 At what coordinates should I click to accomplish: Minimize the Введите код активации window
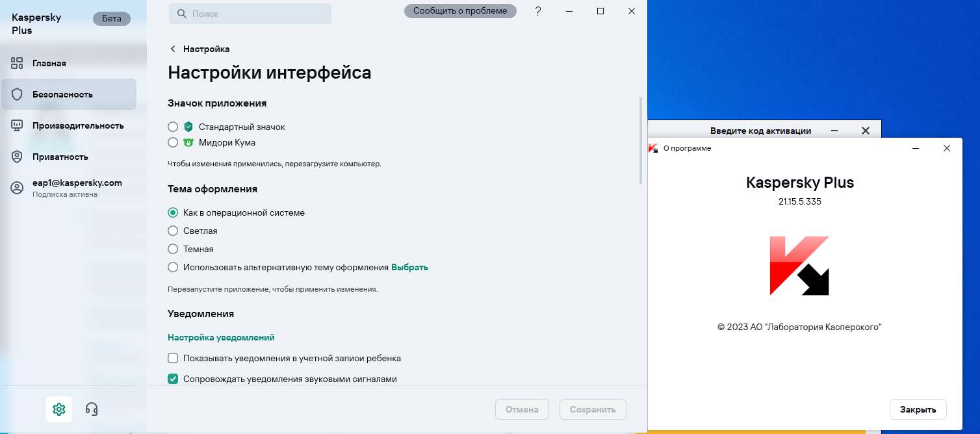coord(834,131)
